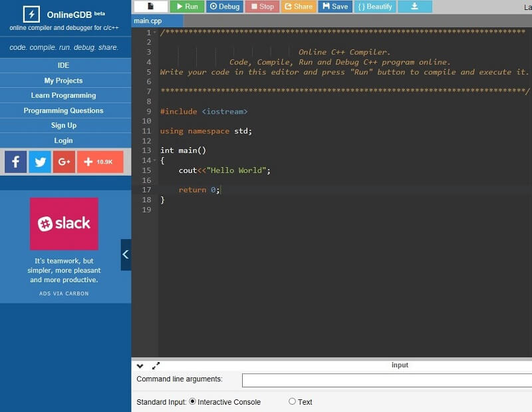Screen dimensions: 532x412
Task: Click the Command line arguments field
Action: [x=387, y=381]
